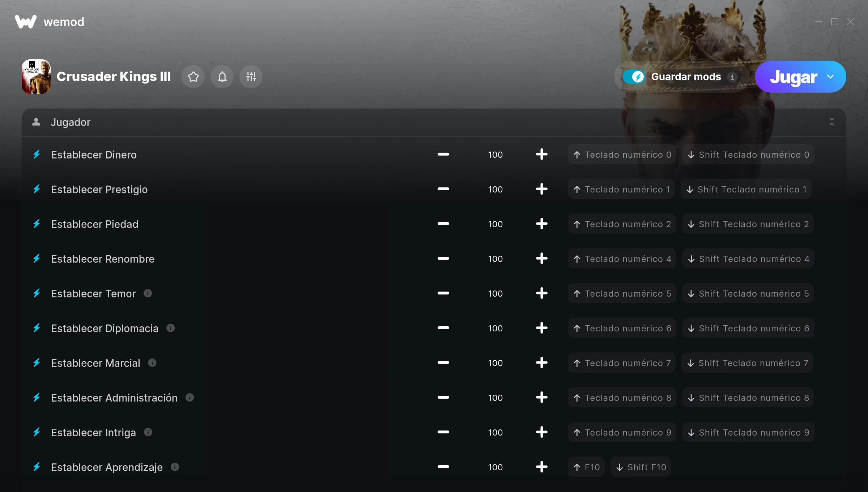
Task: Change the Teclado numérico 8 hotkey
Action: pyautogui.click(x=622, y=398)
